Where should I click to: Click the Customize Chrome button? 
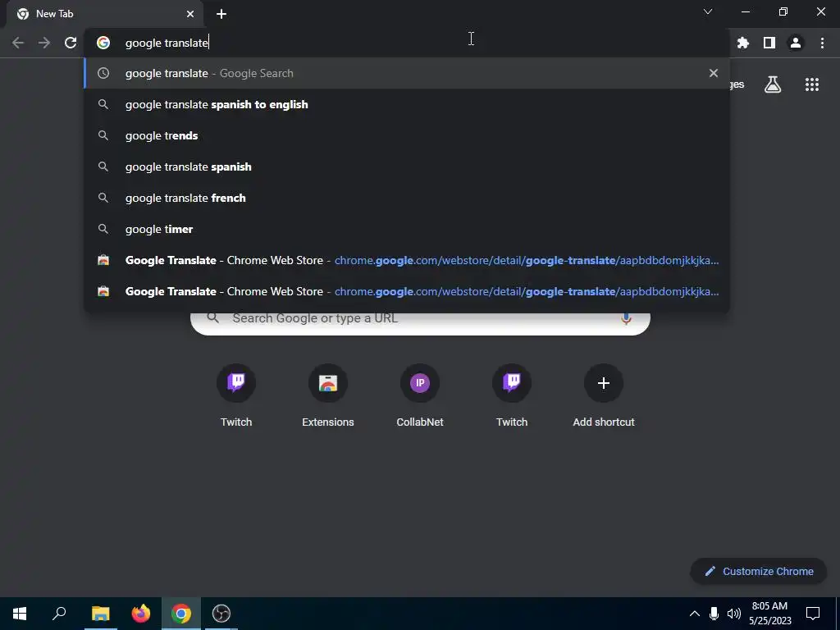click(759, 571)
